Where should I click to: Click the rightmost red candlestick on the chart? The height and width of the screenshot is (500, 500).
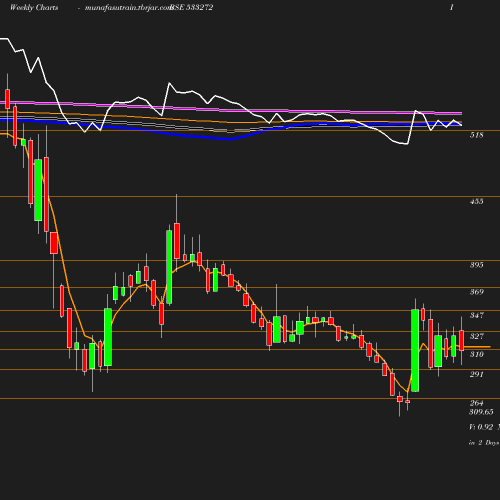click(462, 340)
